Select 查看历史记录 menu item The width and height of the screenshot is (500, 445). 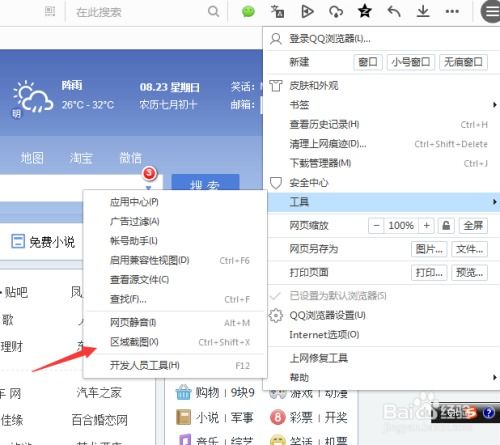383,125
